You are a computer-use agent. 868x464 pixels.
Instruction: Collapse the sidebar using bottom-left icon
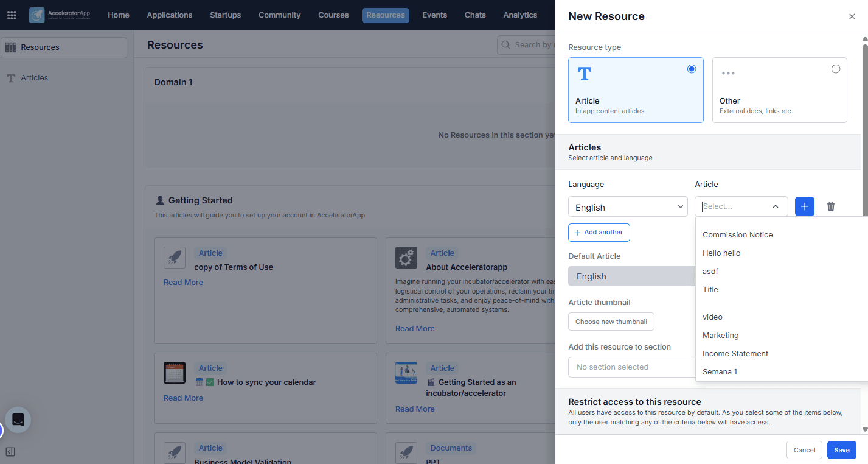[10, 452]
